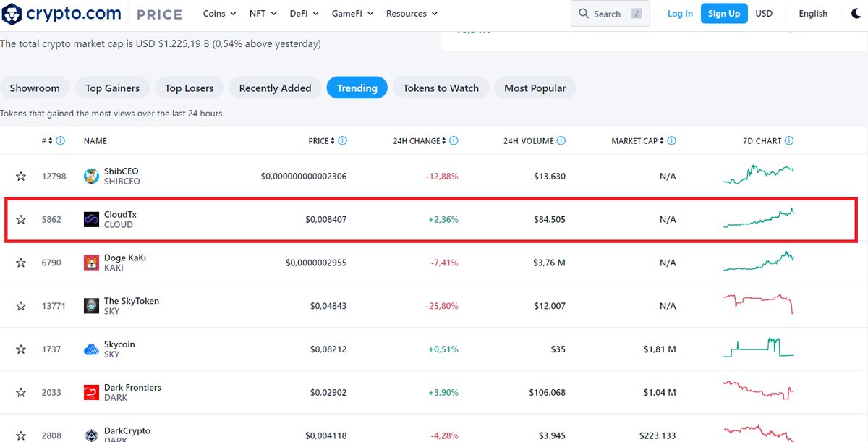Switch to the Showroom tab
The height and width of the screenshot is (442, 868).
[x=35, y=88]
